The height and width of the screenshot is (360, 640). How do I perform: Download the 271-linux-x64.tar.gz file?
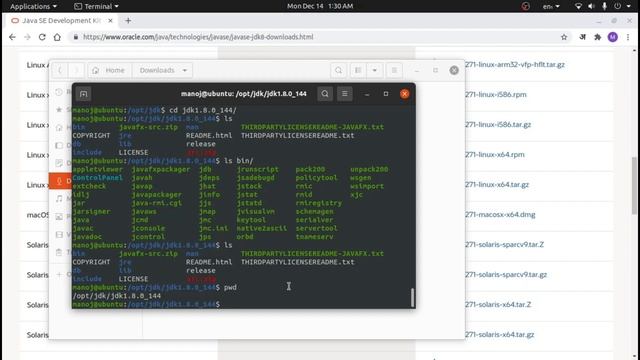(x=497, y=184)
